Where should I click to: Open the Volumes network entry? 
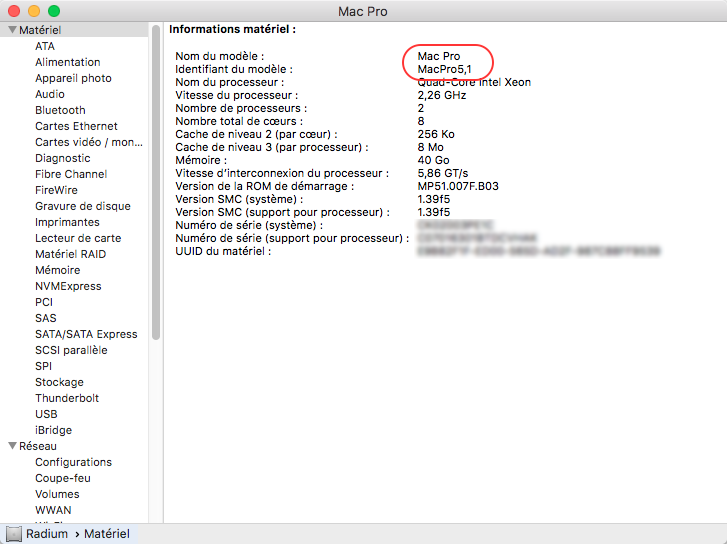[57, 494]
